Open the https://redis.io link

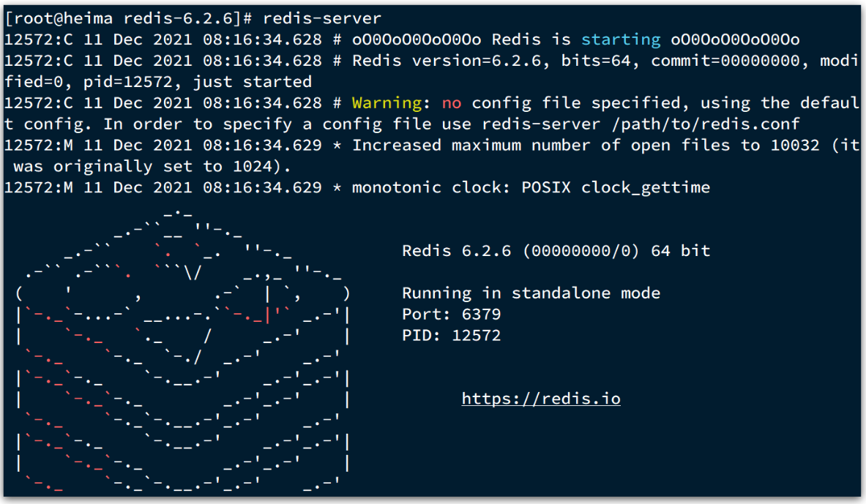coord(540,399)
